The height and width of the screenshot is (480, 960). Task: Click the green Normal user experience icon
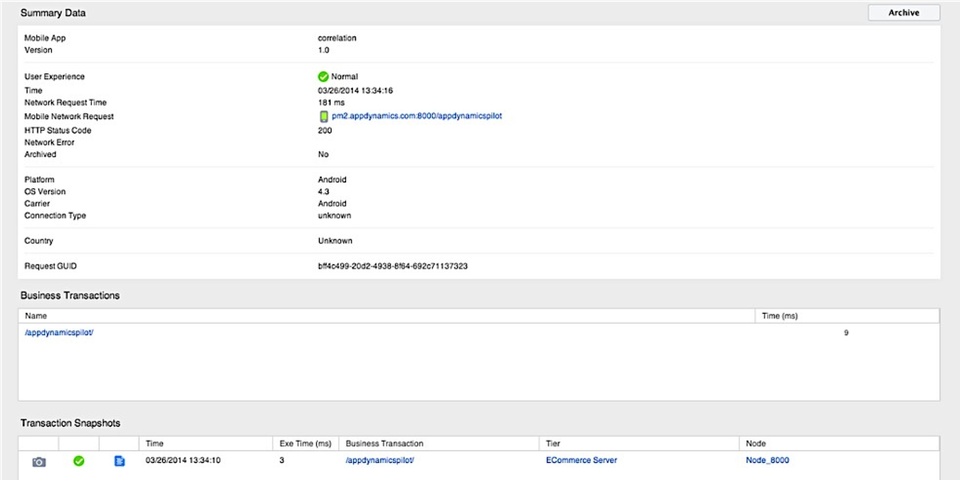coord(323,77)
